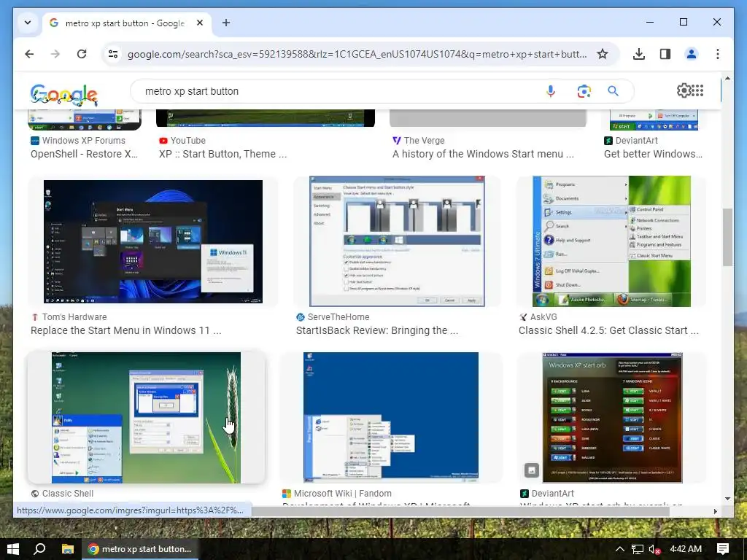Search by image with Google Lens
The width and height of the screenshot is (747, 560).
coord(584,91)
